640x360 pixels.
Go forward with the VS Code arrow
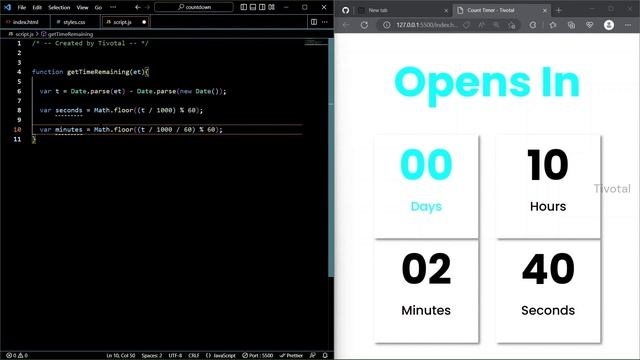[x=147, y=7]
